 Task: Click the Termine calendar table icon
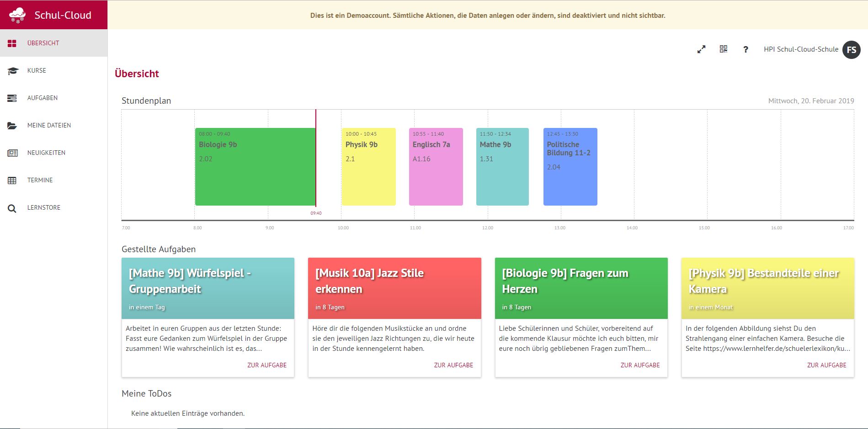[x=12, y=180]
